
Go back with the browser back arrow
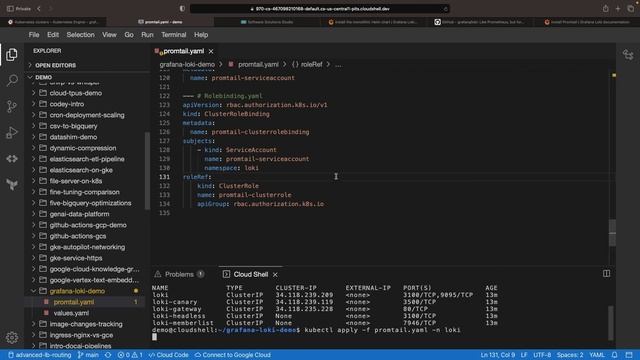click(x=39, y=9)
